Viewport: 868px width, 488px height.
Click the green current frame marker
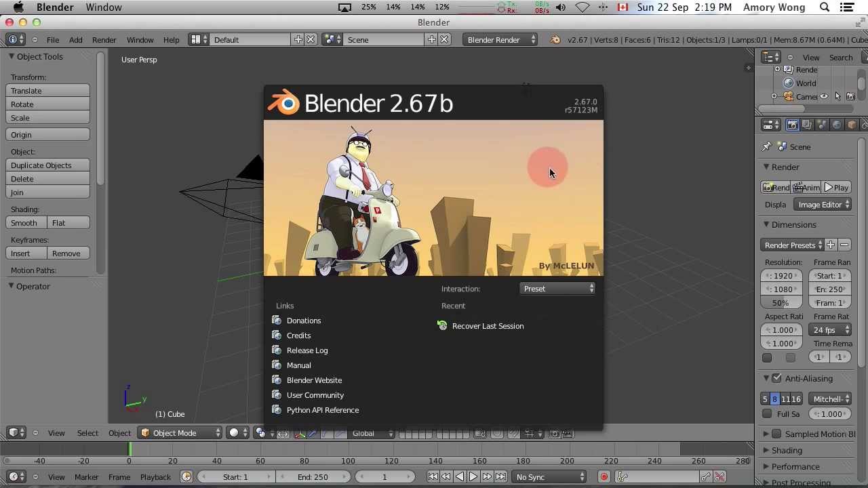point(130,449)
